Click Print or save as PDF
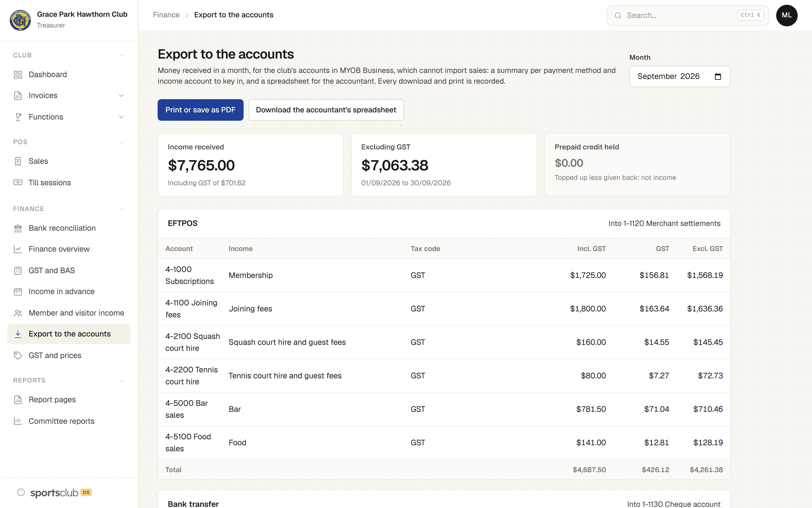The width and height of the screenshot is (812, 508). click(x=200, y=110)
